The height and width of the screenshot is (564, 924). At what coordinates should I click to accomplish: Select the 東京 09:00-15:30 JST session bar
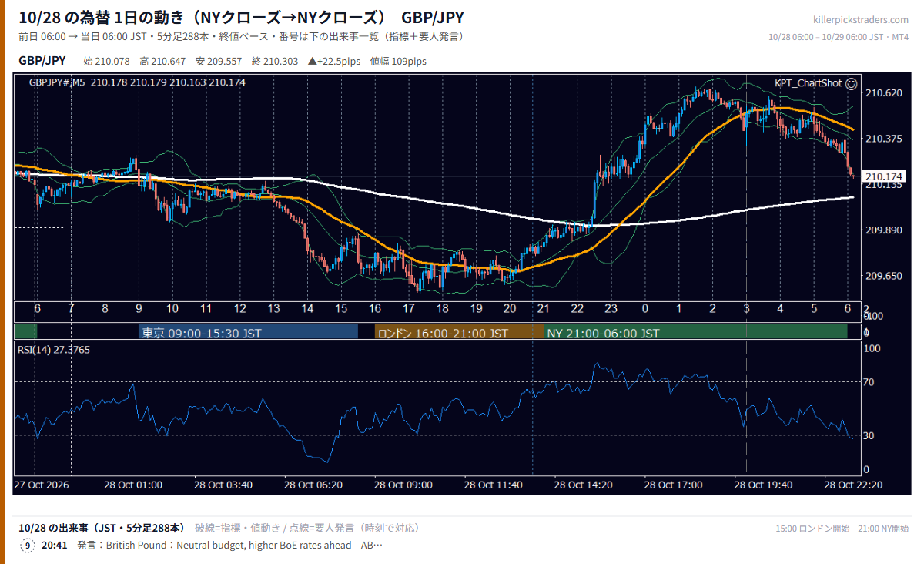[249, 333]
